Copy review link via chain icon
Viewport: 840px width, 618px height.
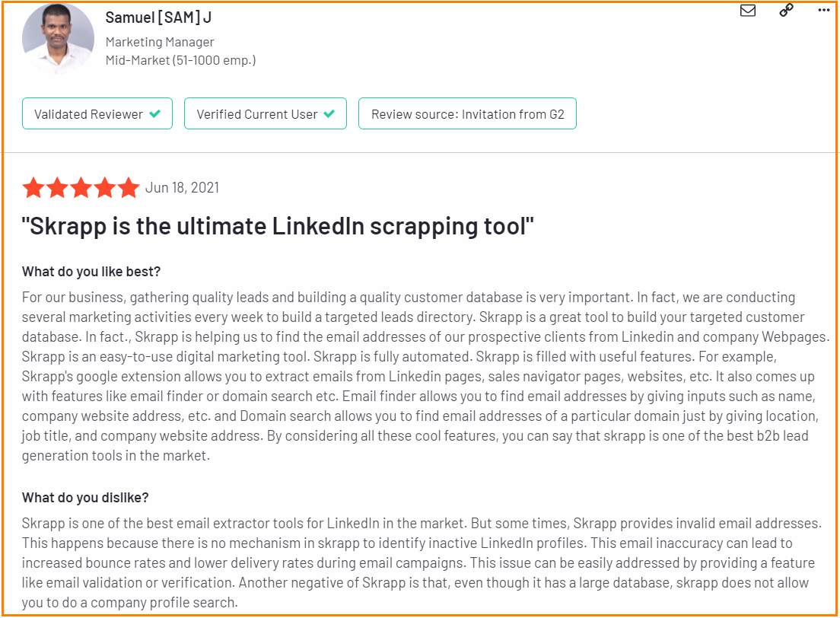click(x=786, y=10)
